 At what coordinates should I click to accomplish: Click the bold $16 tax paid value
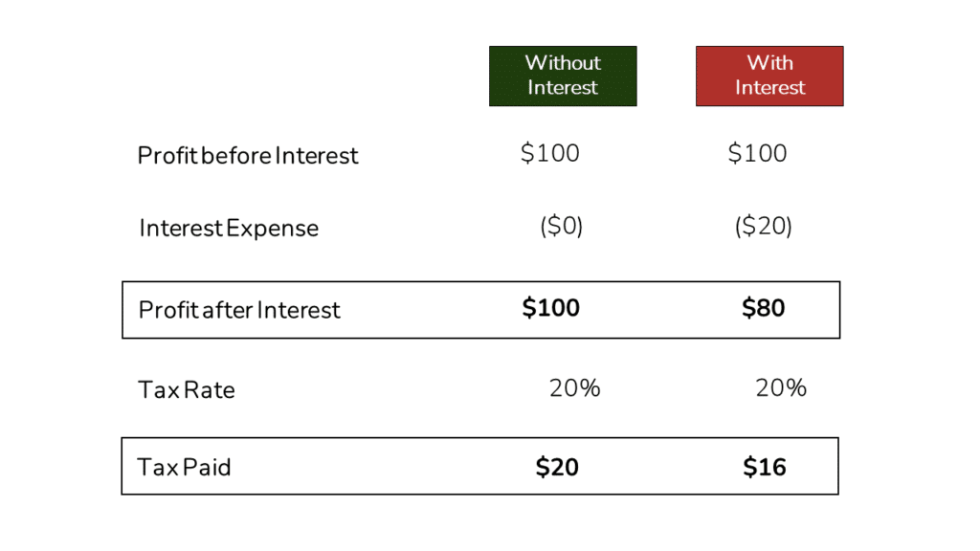[x=764, y=467]
